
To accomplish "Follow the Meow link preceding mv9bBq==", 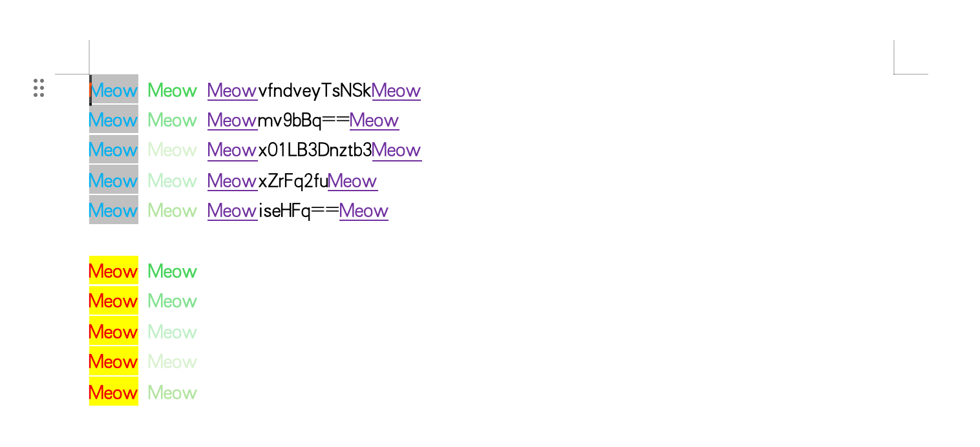I will [x=232, y=121].
